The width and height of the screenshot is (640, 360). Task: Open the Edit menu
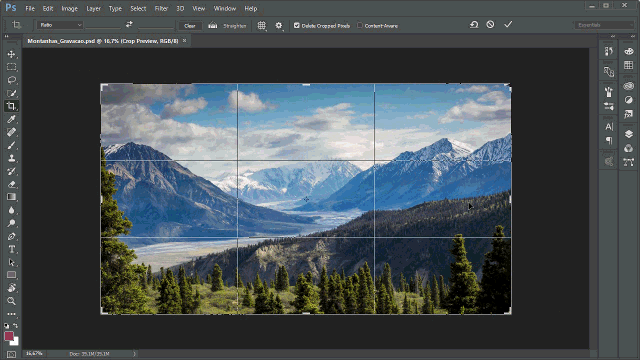[x=48, y=8]
